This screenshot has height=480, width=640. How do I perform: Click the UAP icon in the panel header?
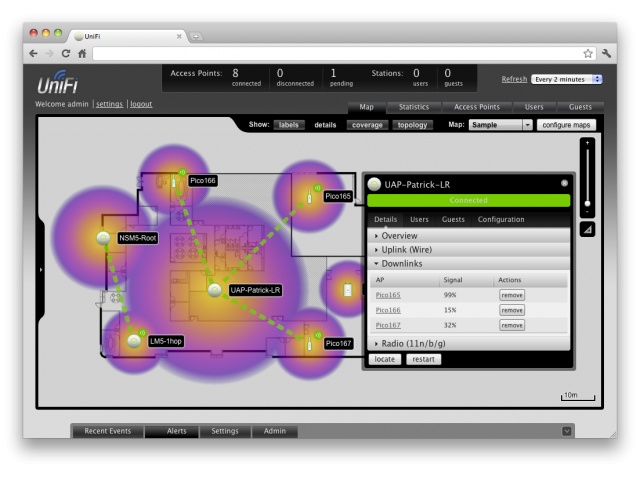[374, 184]
